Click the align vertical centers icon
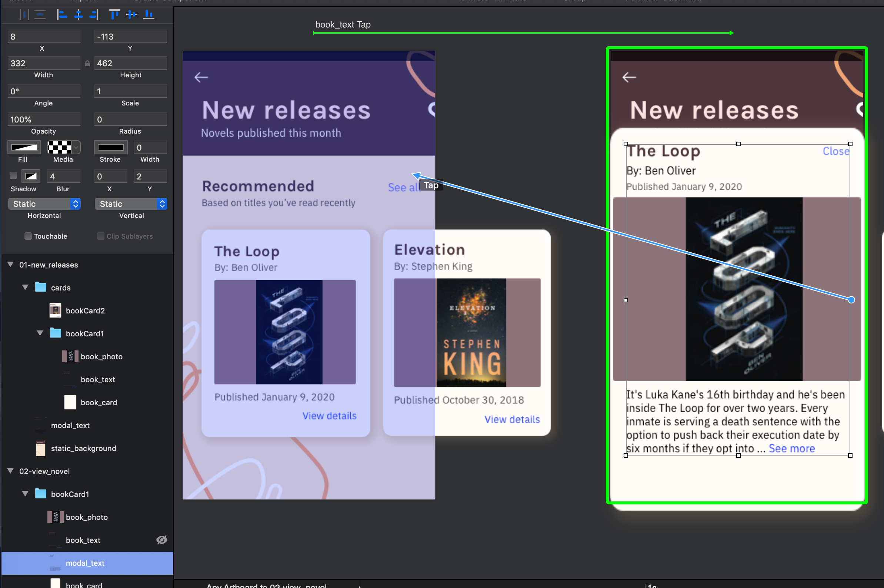 click(131, 15)
